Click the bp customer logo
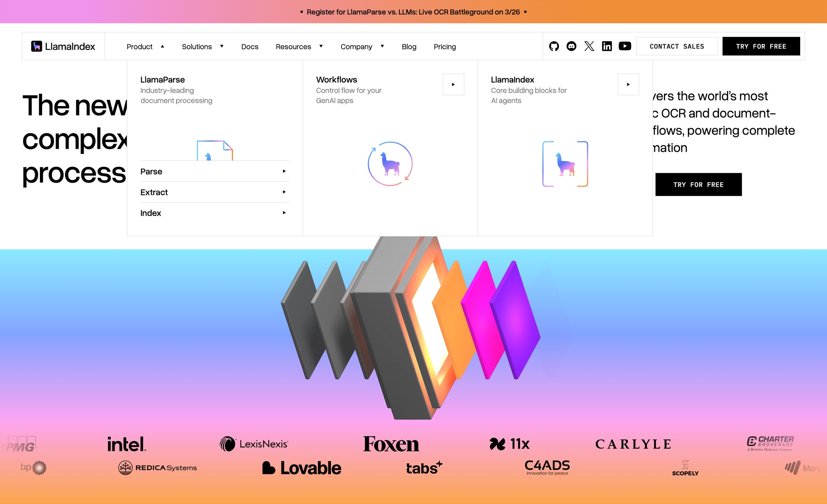The height and width of the screenshot is (504, 827). coord(33,467)
